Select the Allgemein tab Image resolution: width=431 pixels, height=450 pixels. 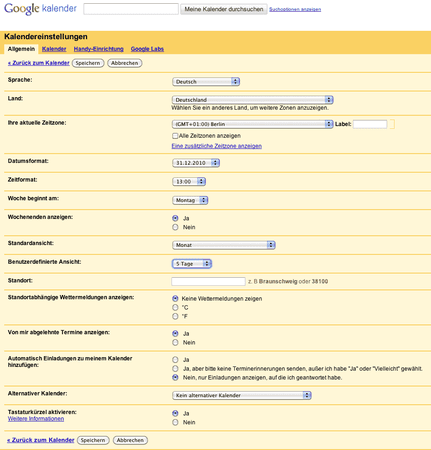pyautogui.click(x=21, y=49)
